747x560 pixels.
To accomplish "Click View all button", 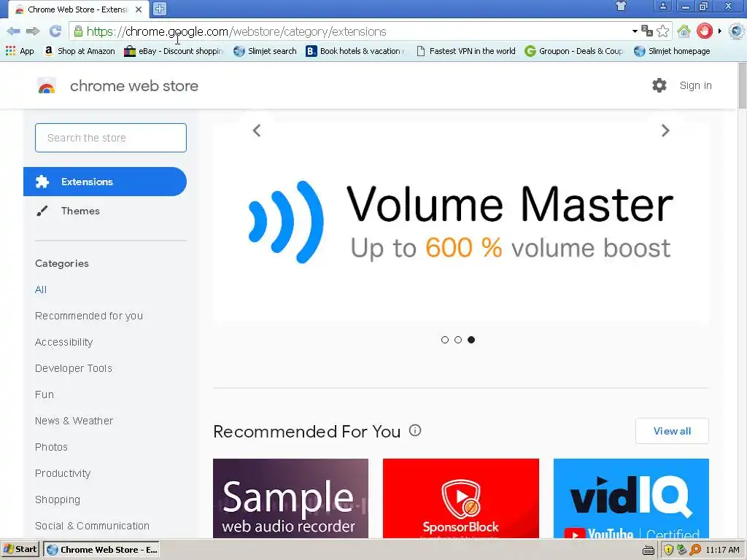I will [672, 431].
